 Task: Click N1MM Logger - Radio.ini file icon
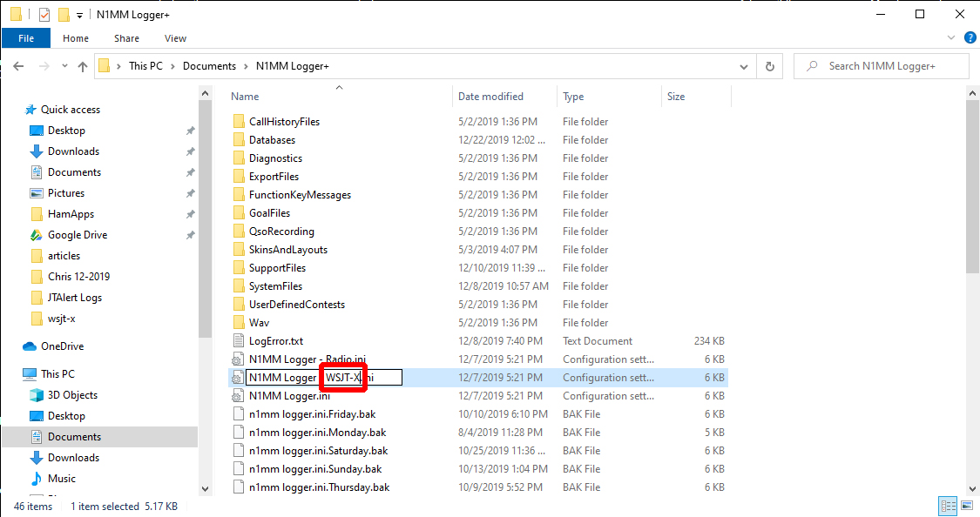click(238, 359)
